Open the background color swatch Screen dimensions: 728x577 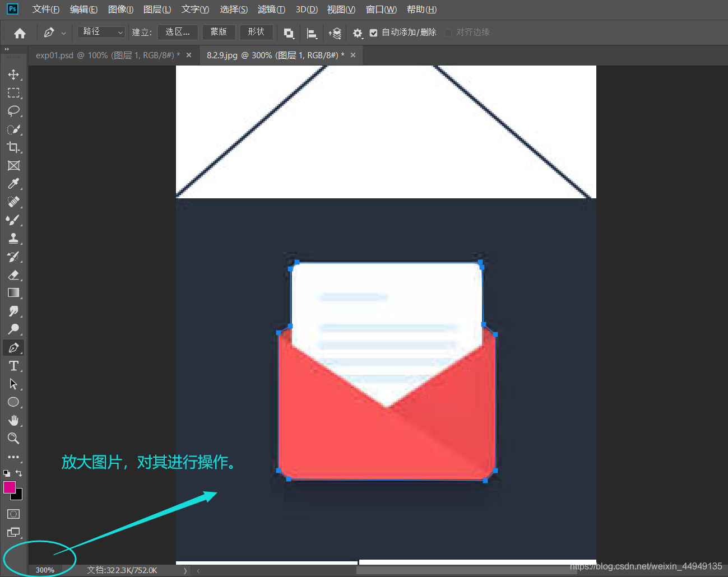(x=18, y=496)
